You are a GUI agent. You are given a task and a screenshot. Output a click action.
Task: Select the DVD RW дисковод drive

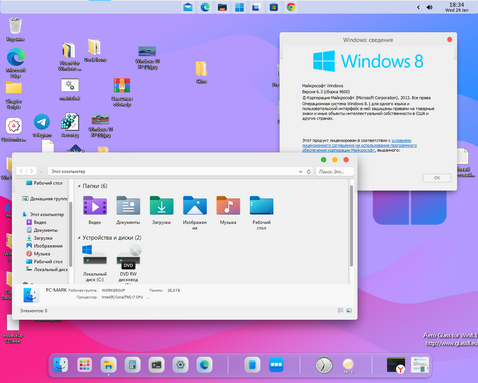point(128,264)
